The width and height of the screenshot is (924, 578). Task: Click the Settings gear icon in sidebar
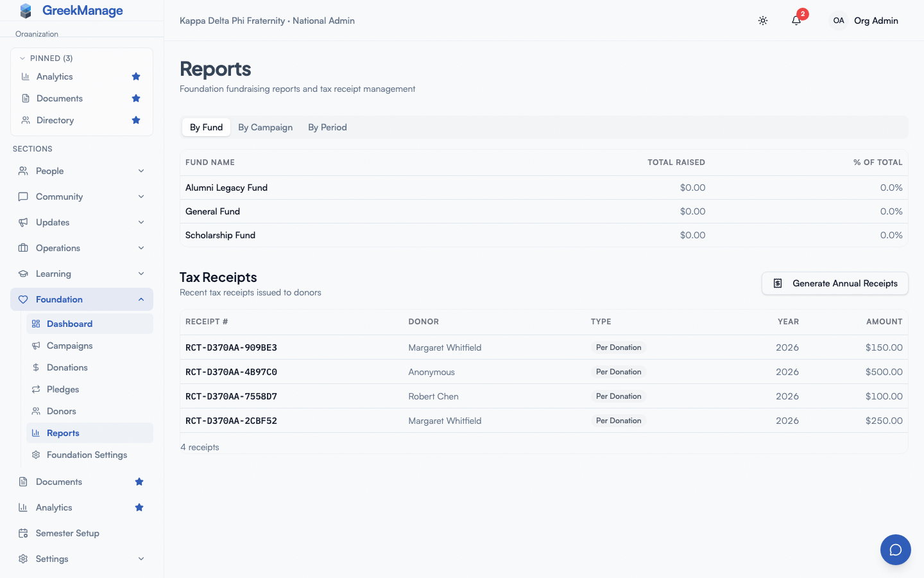[23, 559]
